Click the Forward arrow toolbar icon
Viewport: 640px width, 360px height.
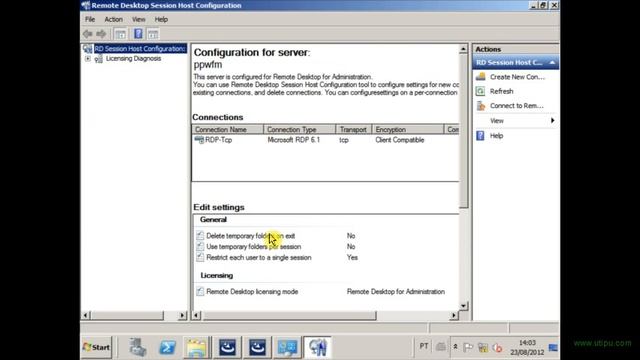101,34
